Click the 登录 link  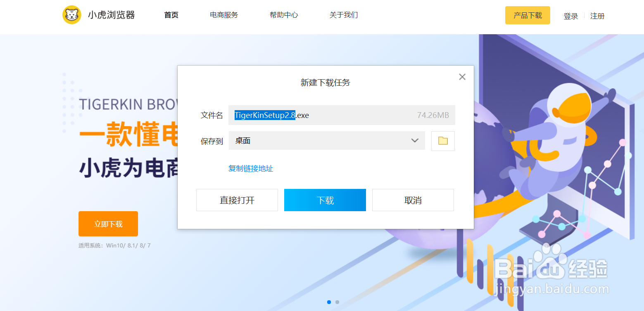click(571, 16)
